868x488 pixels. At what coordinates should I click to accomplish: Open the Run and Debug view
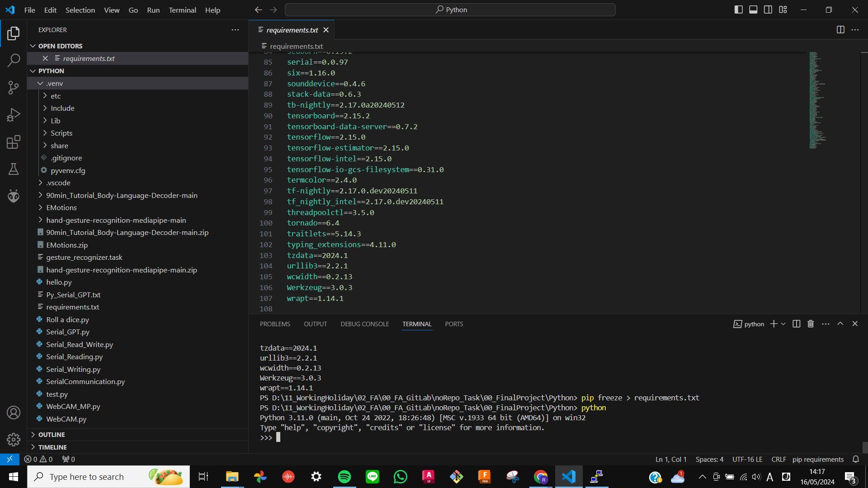point(14,115)
